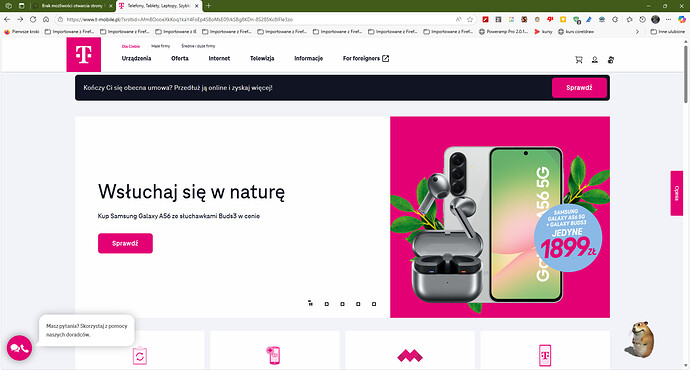Click the pink zigzag M card icon
The width and height of the screenshot is (690, 370).
pyautogui.click(x=410, y=355)
